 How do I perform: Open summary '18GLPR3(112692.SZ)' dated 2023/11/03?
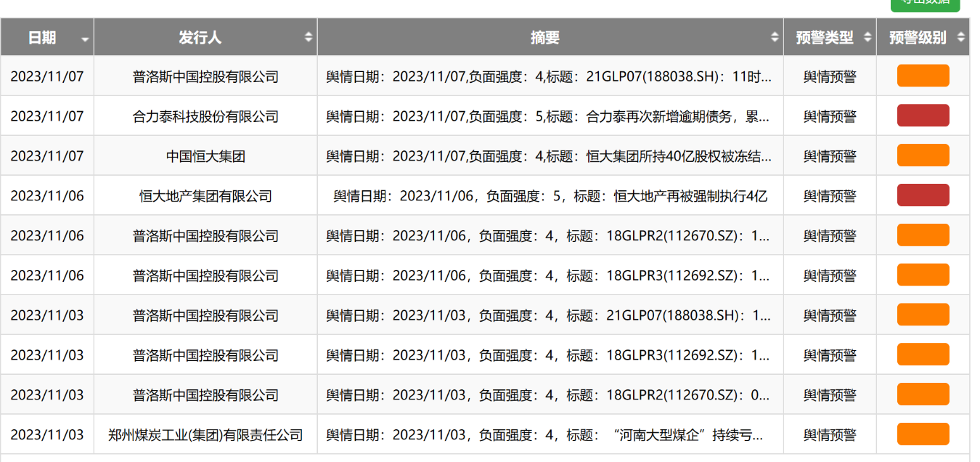tap(550, 355)
